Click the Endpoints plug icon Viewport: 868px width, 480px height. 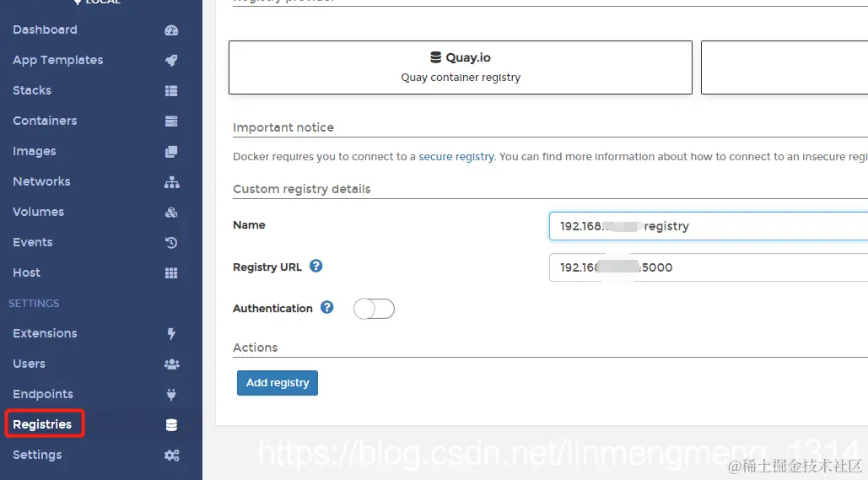point(171,394)
